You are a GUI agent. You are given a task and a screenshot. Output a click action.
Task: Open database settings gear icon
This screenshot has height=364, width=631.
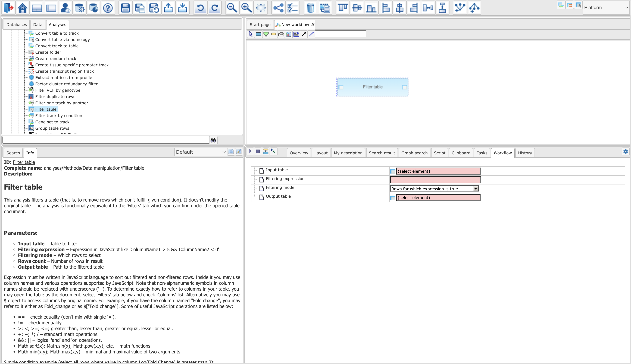click(80, 8)
